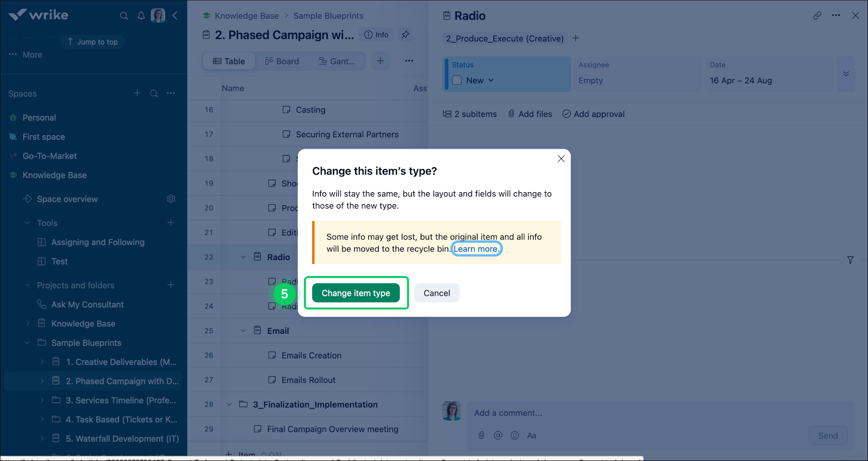The height and width of the screenshot is (461, 868).
Task: Pin the Phased Campaign item
Action: click(x=405, y=34)
